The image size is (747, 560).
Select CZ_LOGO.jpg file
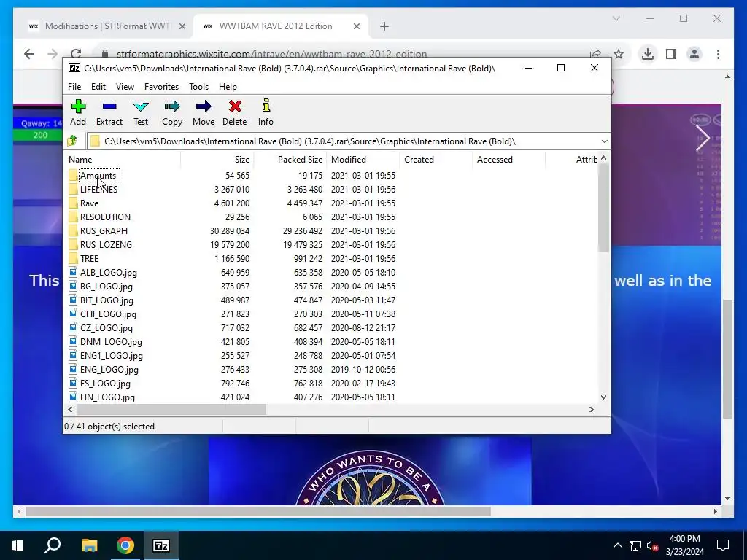click(x=107, y=327)
